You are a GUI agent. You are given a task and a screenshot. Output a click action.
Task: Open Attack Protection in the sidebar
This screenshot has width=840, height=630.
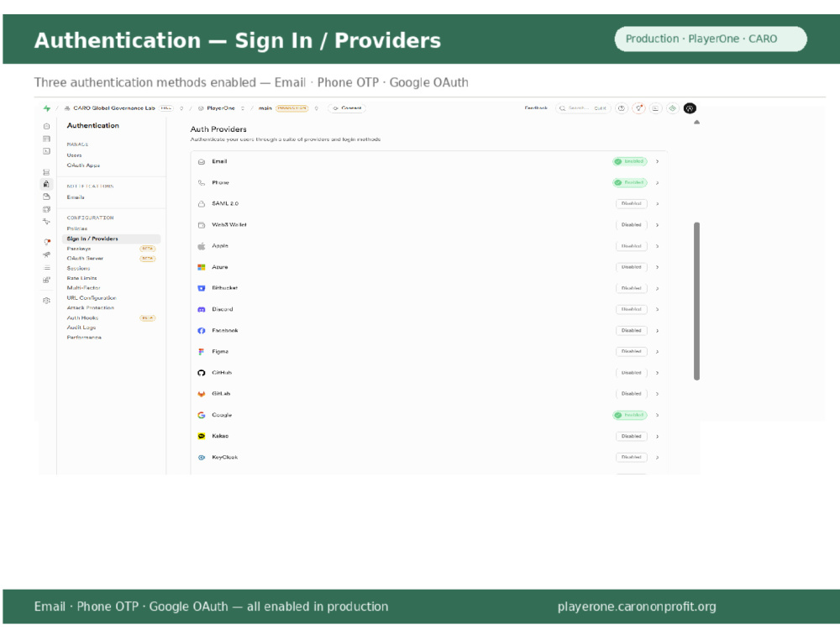(90, 308)
